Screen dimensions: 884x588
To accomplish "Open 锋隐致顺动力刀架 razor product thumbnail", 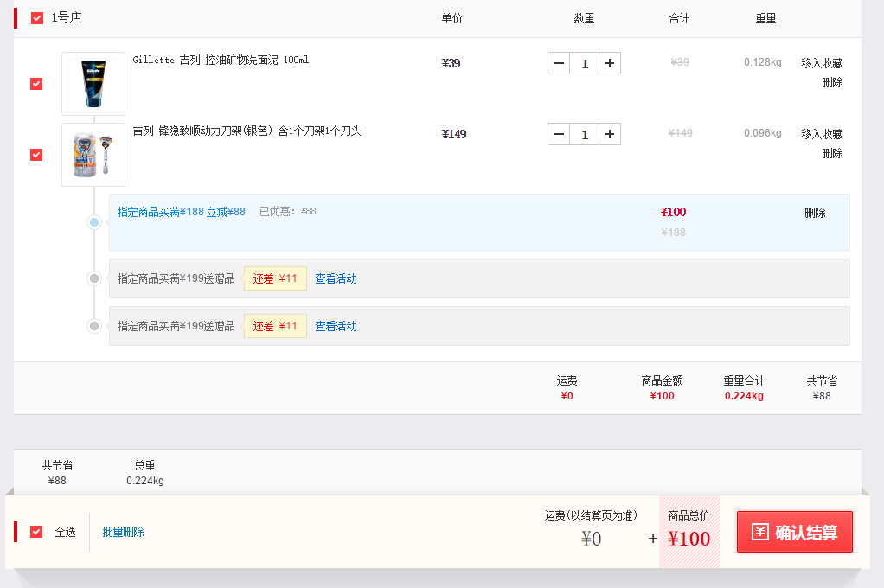I will coord(93,155).
